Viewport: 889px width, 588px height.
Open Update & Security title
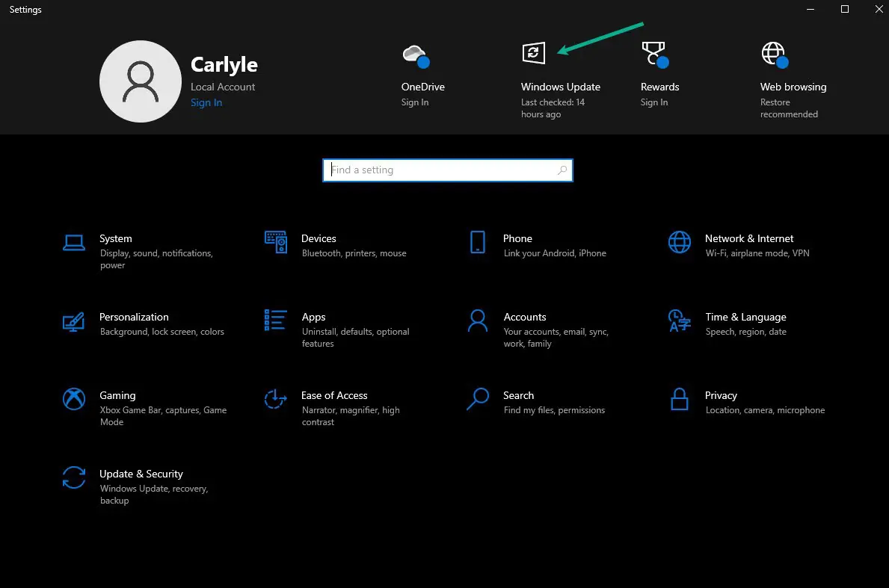pos(141,474)
